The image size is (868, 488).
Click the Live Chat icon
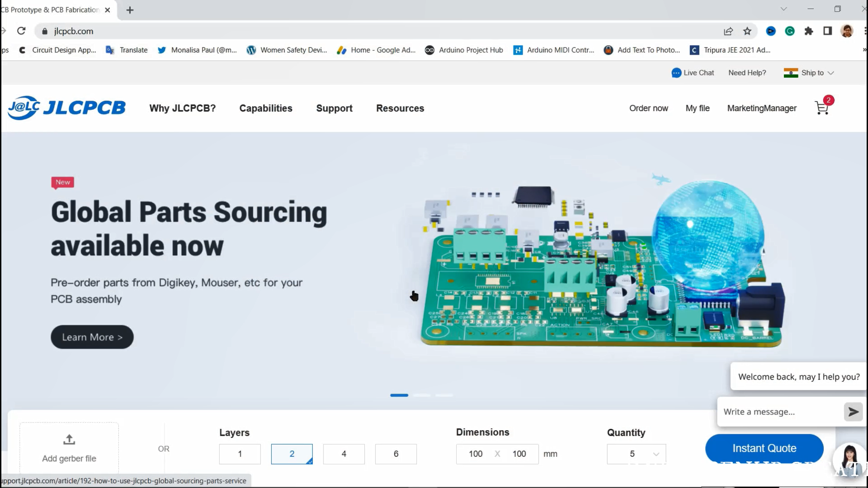[x=676, y=73]
